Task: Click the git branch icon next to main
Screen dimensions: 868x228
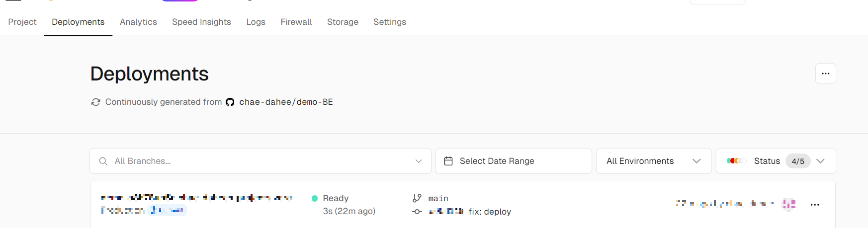Action: (x=417, y=198)
